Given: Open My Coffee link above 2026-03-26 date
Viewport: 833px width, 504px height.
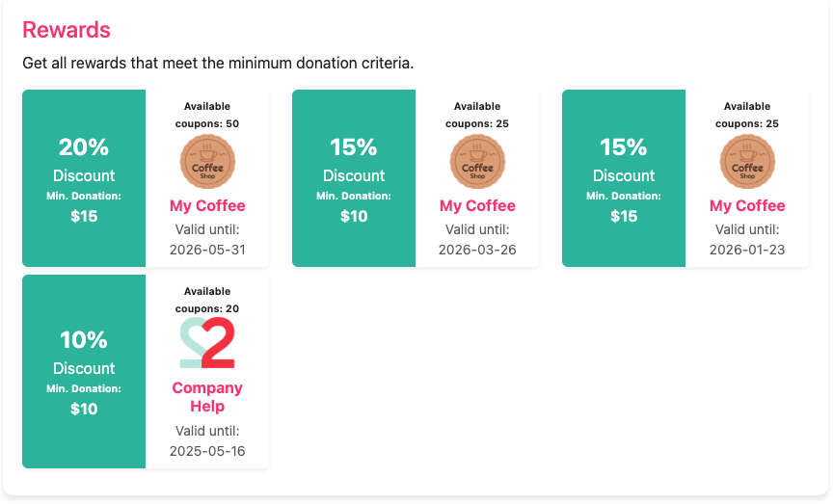Looking at the screenshot, I should (477, 205).
